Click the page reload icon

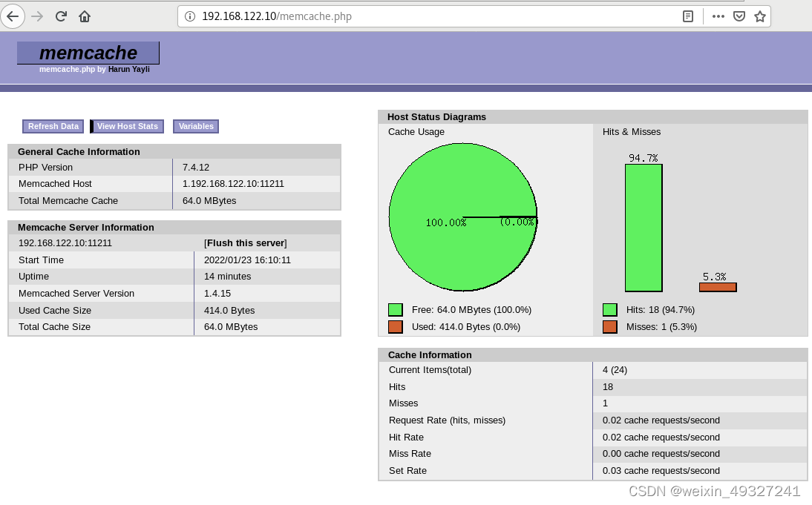point(62,16)
